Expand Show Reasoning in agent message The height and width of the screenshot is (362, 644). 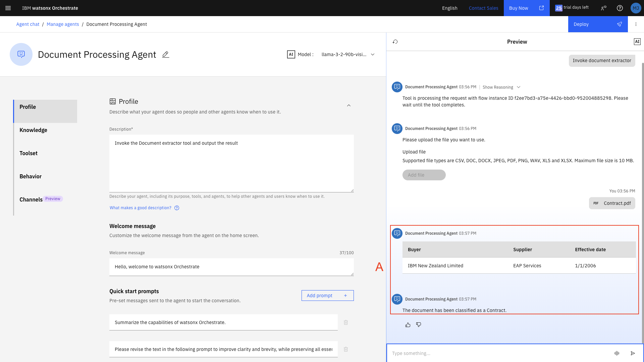501,87
